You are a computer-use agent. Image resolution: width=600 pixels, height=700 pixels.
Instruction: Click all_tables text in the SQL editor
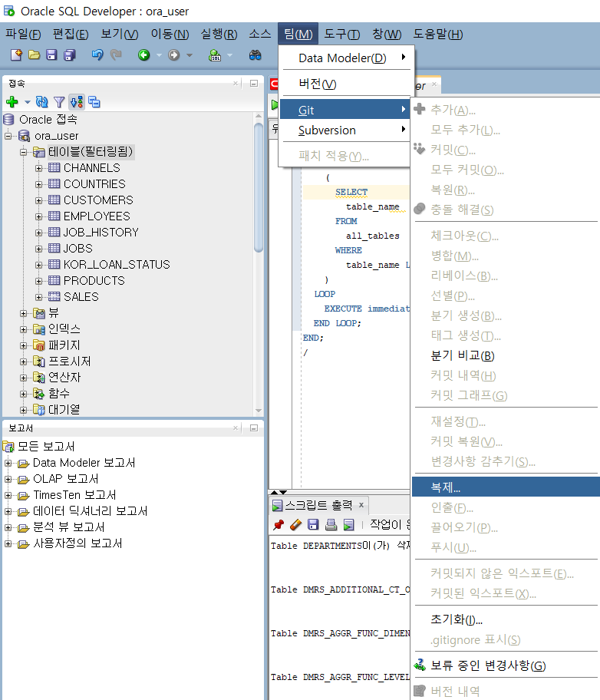pos(373,236)
